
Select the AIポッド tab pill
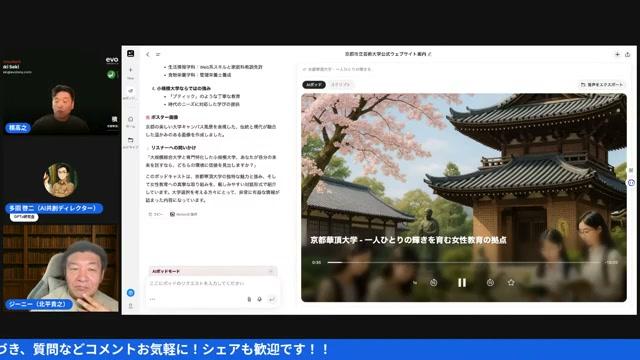click(x=314, y=84)
